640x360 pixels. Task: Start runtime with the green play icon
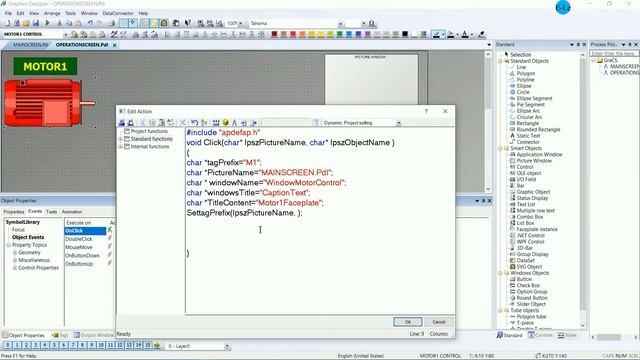pyautogui.click(x=47, y=24)
